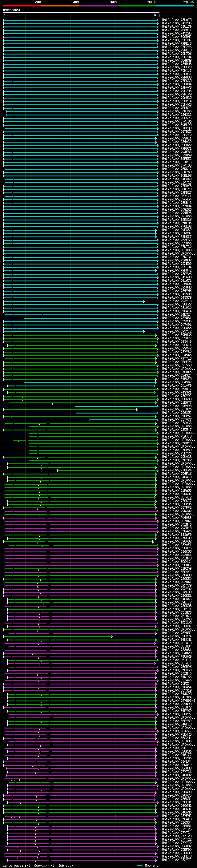Select the UniRef100_A9PJM7 entry
This screenshot has width=197, height=868.
click(177, 40)
